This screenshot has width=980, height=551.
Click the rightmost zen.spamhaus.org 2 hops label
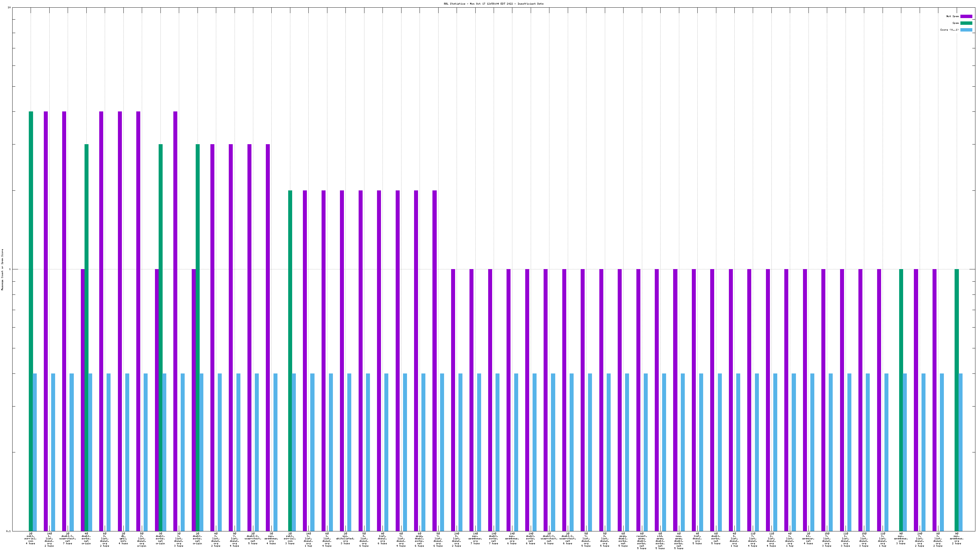(x=956, y=538)
